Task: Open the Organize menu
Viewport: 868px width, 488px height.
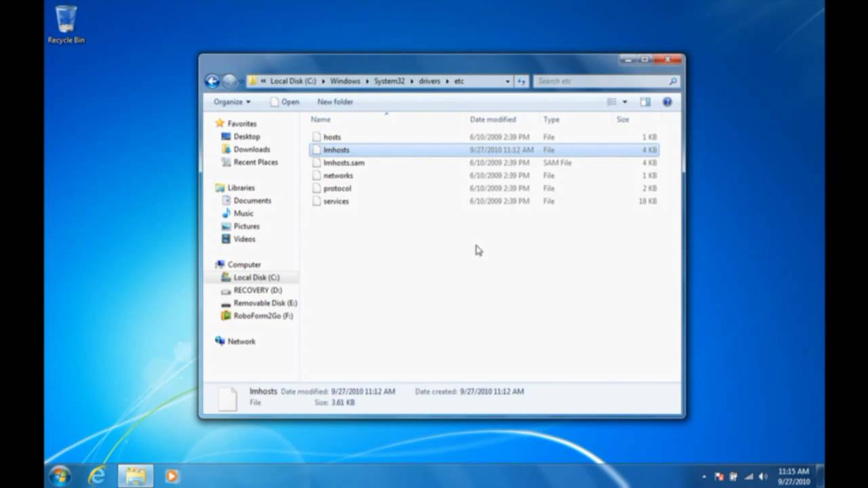Action: 232,102
